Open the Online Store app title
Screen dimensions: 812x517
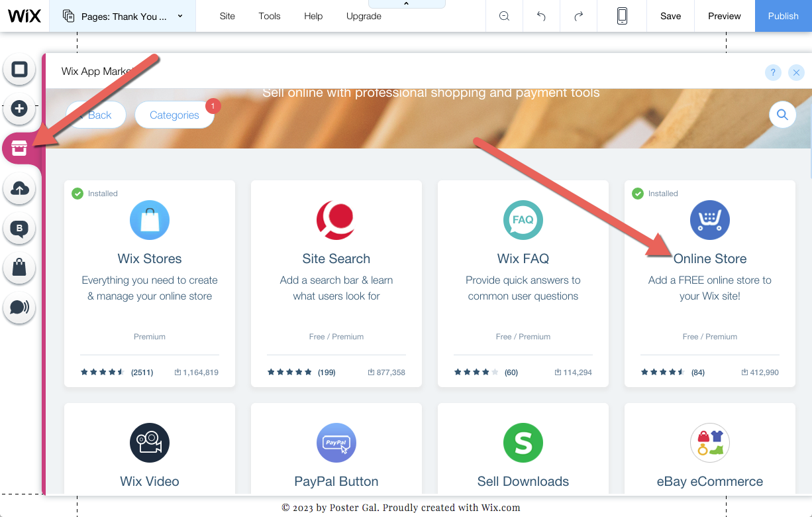(x=710, y=258)
